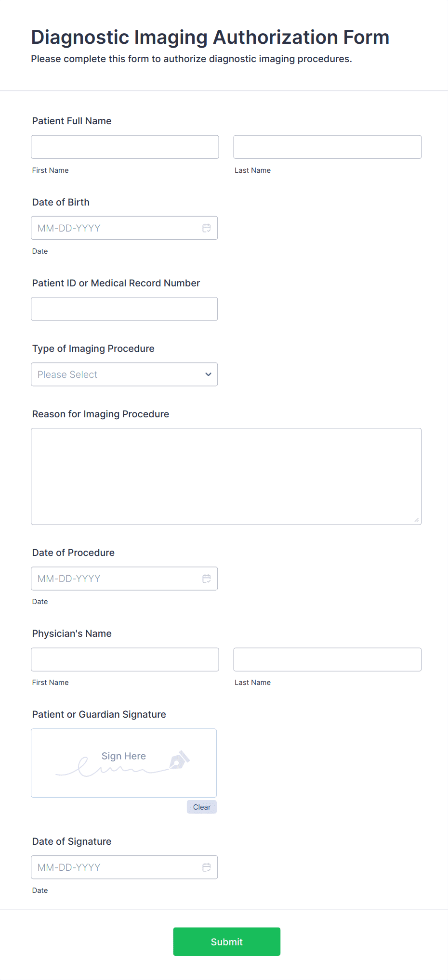Open the Date of Signature calendar picker
The height and width of the screenshot is (980, 448).
pyautogui.click(x=207, y=867)
